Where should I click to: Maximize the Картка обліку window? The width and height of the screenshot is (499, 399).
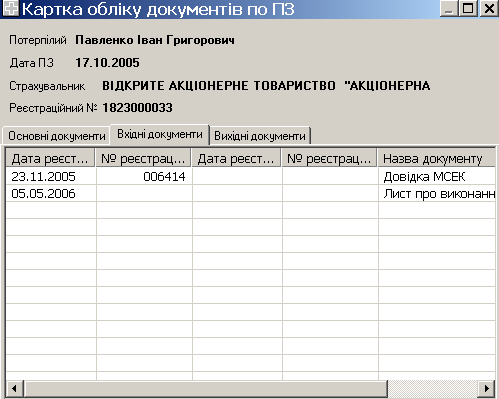(468, 8)
